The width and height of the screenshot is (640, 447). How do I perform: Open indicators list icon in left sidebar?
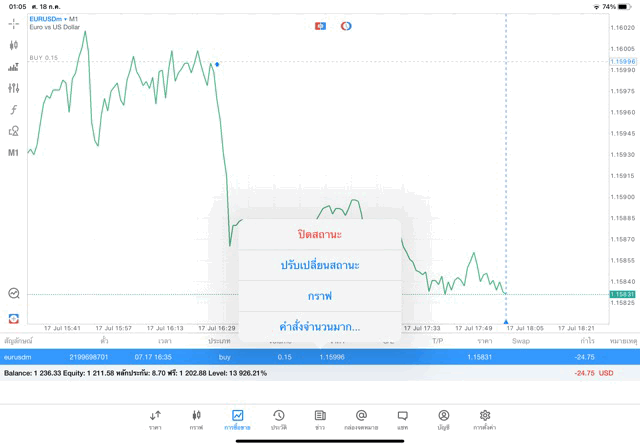click(14, 67)
